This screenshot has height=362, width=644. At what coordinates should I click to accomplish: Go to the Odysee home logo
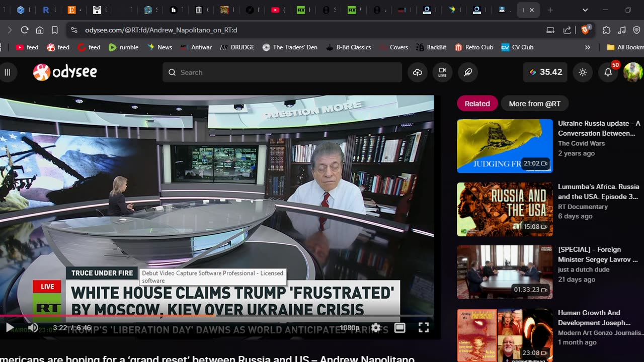(x=65, y=72)
